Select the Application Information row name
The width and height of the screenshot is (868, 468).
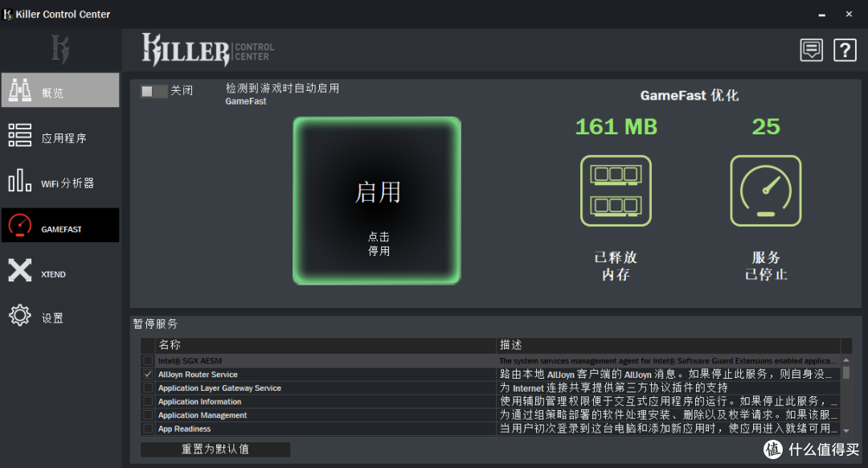pos(200,401)
